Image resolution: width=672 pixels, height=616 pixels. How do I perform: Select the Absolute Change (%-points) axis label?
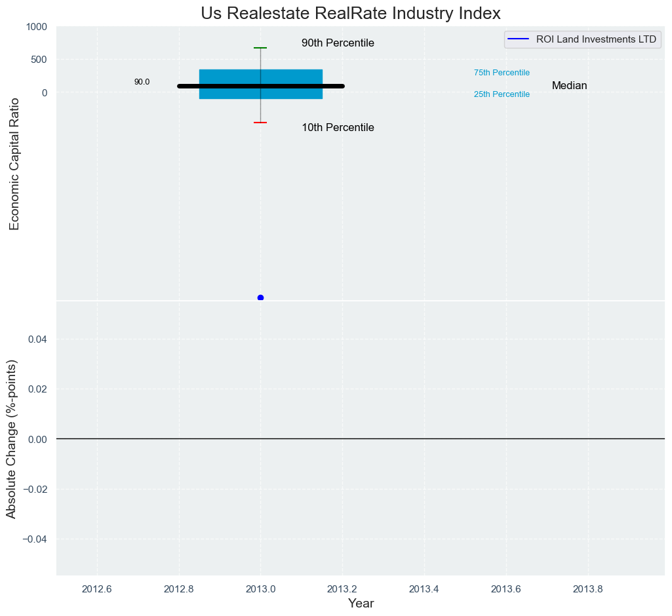tap(12, 439)
